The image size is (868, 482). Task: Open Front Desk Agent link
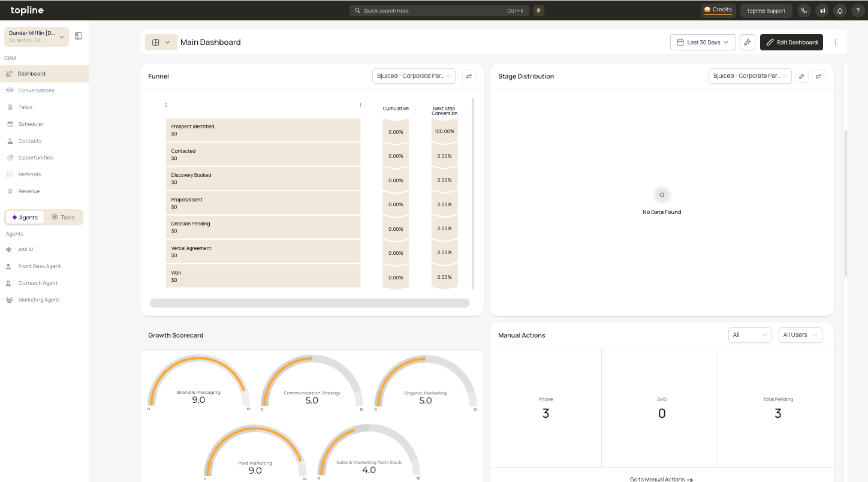(40, 266)
